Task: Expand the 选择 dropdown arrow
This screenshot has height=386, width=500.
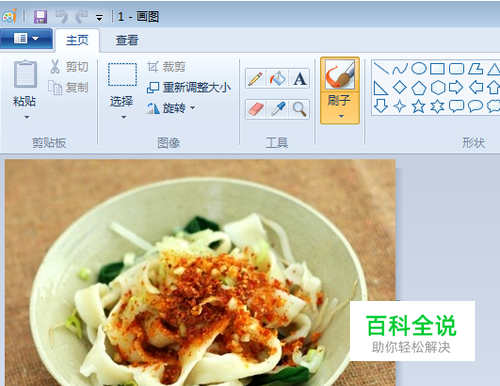Action: click(x=123, y=117)
